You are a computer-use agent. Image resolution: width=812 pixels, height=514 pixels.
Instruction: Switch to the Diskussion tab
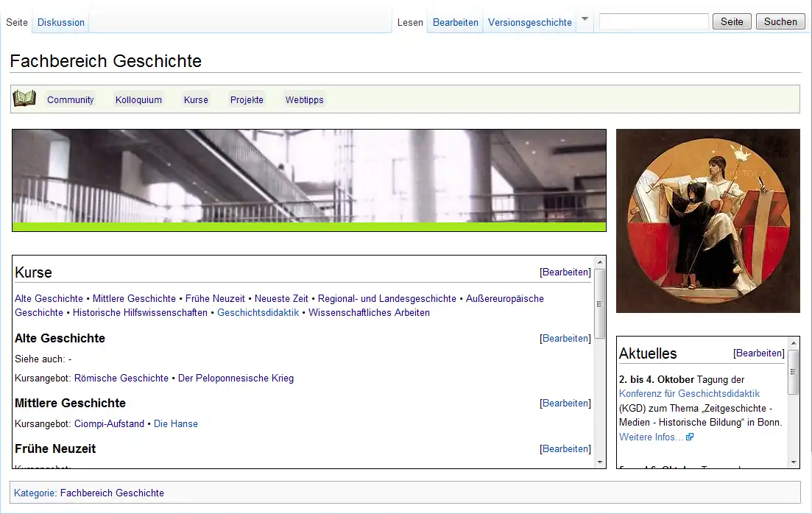(x=61, y=22)
